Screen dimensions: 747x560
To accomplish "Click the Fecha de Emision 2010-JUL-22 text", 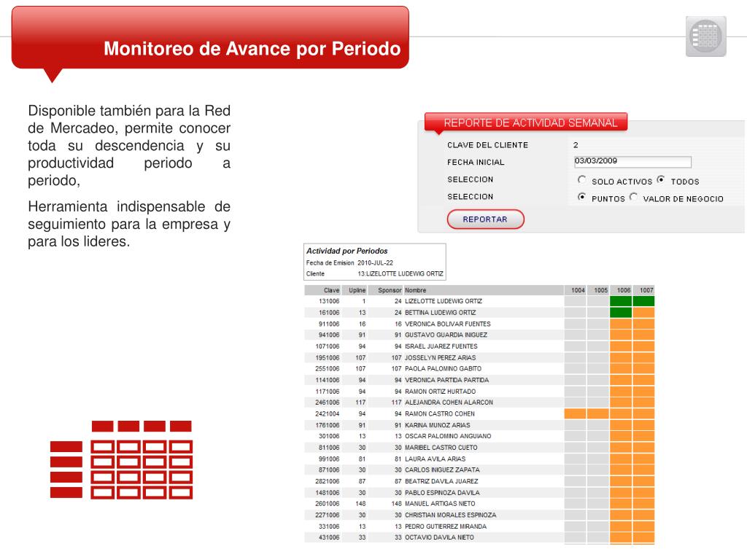I will pyautogui.click(x=349, y=262).
